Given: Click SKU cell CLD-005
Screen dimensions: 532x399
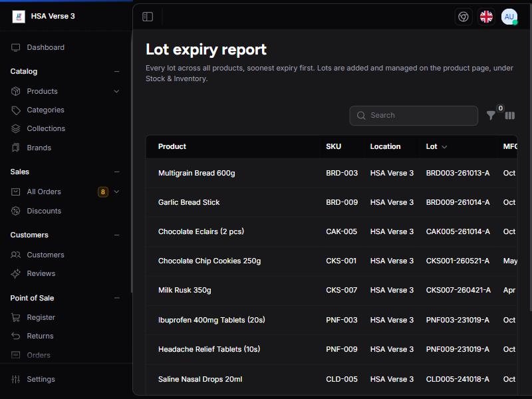Looking at the screenshot, I should coord(341,379).
